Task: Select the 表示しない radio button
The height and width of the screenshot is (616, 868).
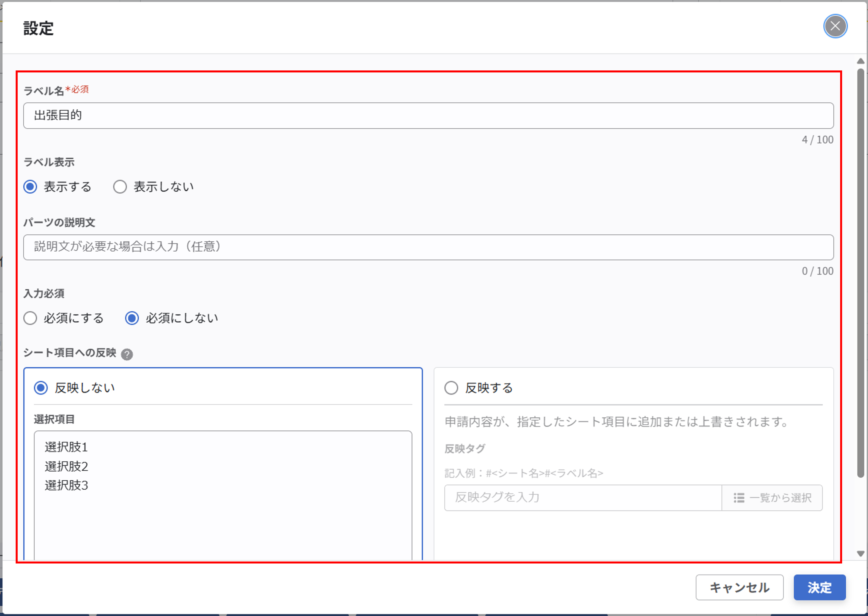Action: point(120,187)
